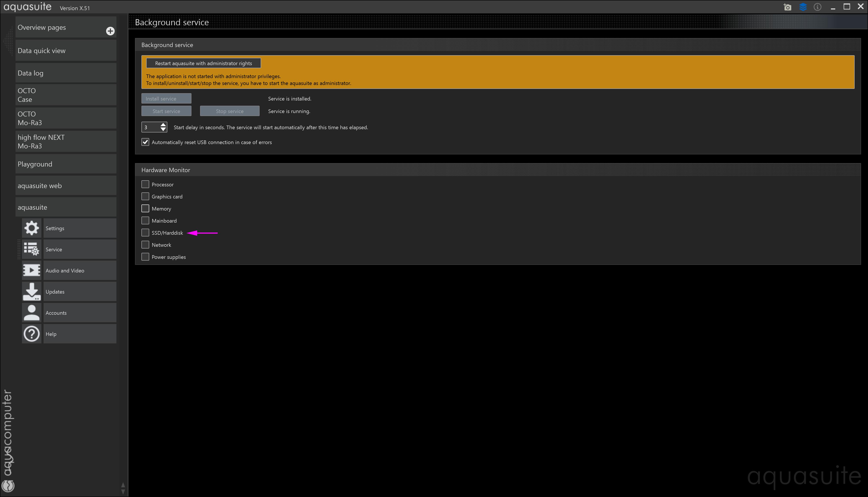Click the blue layers icon in title bar
868x497 pixels.
(x=803, y=7)
